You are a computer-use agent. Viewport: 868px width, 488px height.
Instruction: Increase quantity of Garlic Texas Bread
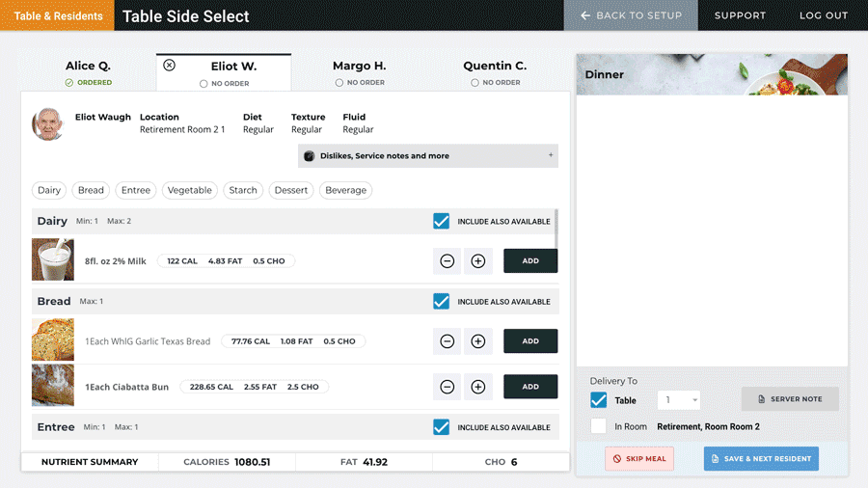click(477, 341)
